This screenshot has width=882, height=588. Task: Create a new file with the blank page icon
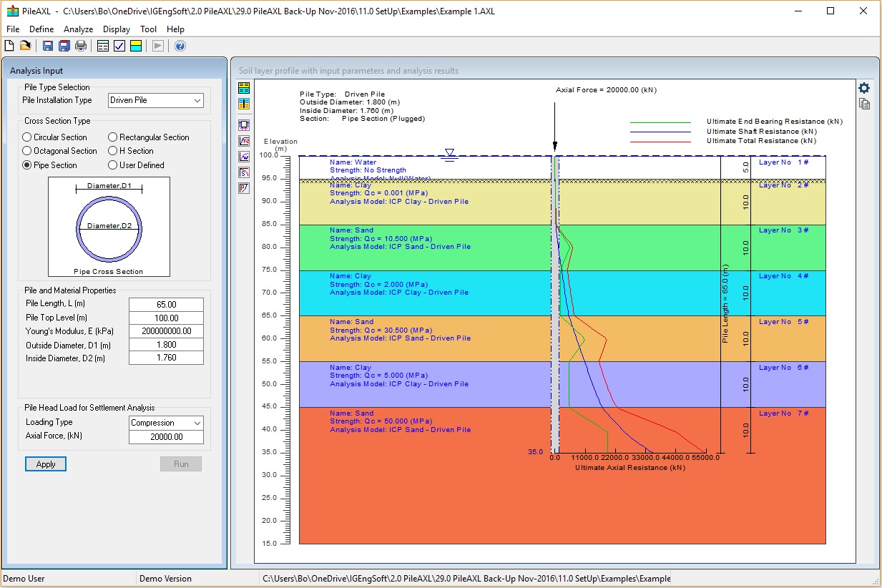click(x=9, y=46)
